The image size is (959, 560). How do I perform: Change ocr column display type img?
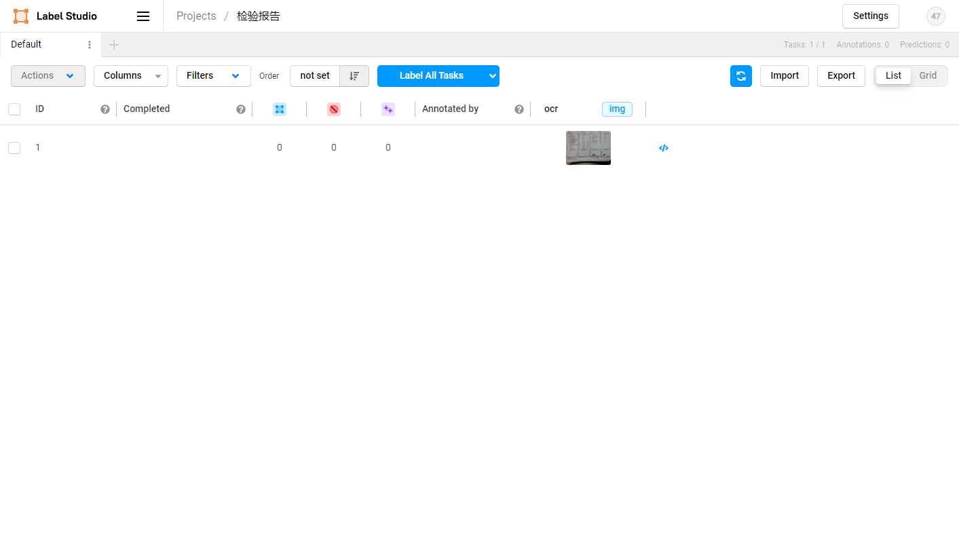point(617,109)
